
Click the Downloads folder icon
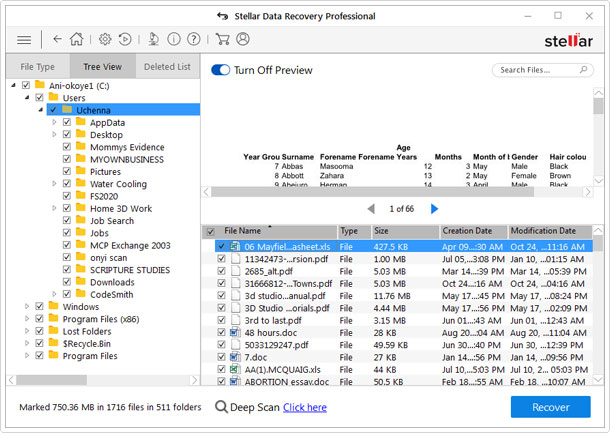point(81,281)
